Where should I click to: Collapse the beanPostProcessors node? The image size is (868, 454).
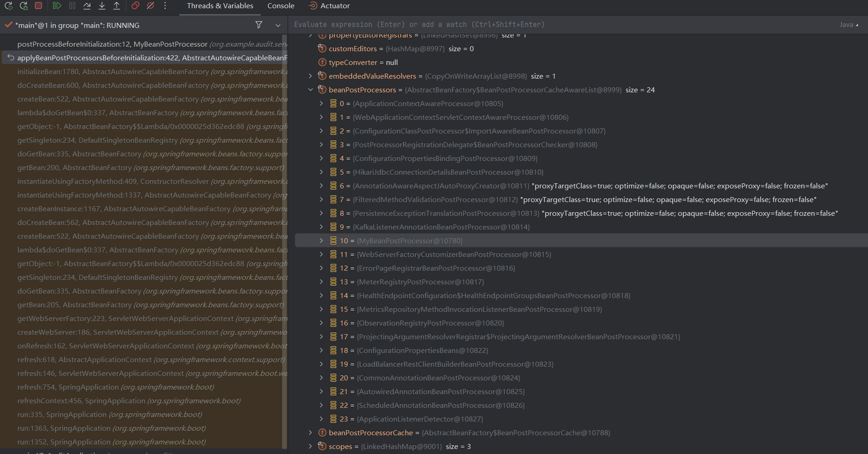point(311,90)
